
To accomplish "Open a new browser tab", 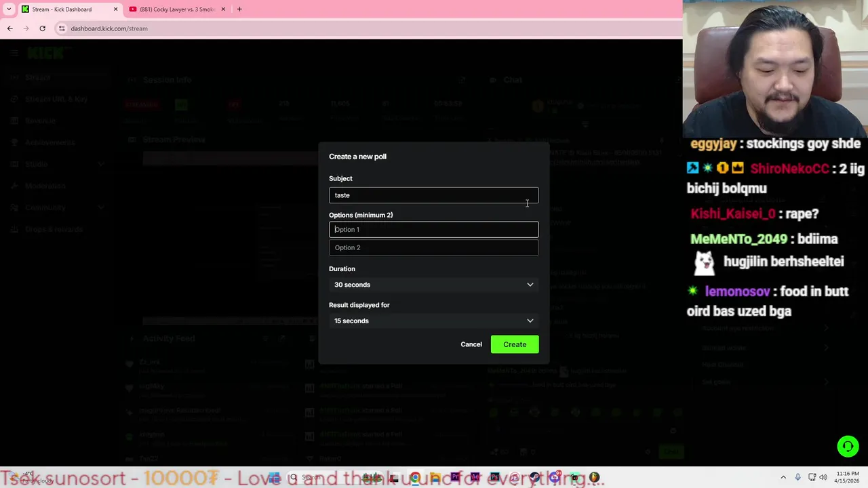I will [239, 9].
